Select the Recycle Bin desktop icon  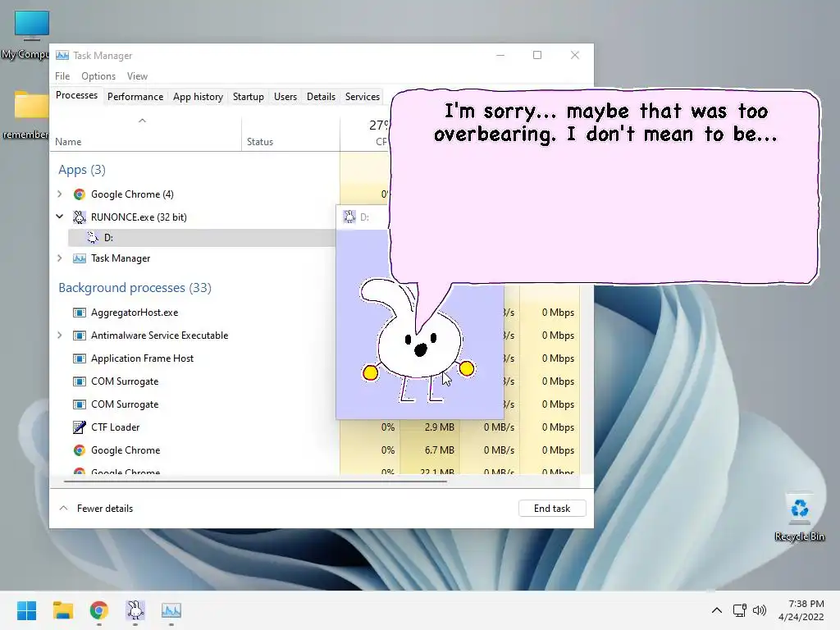tap(799, 517)
